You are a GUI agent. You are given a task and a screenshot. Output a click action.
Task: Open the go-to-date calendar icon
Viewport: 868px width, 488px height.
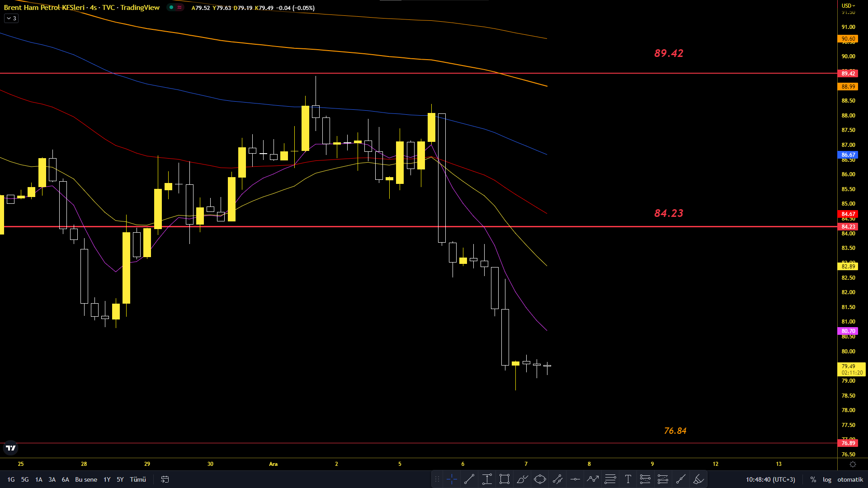coord(165,479)
